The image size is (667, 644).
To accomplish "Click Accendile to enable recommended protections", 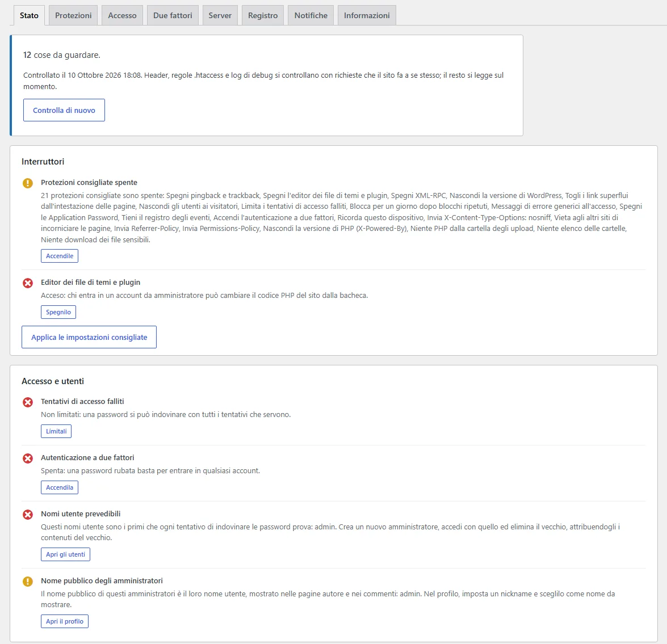I will coord(60,256).
